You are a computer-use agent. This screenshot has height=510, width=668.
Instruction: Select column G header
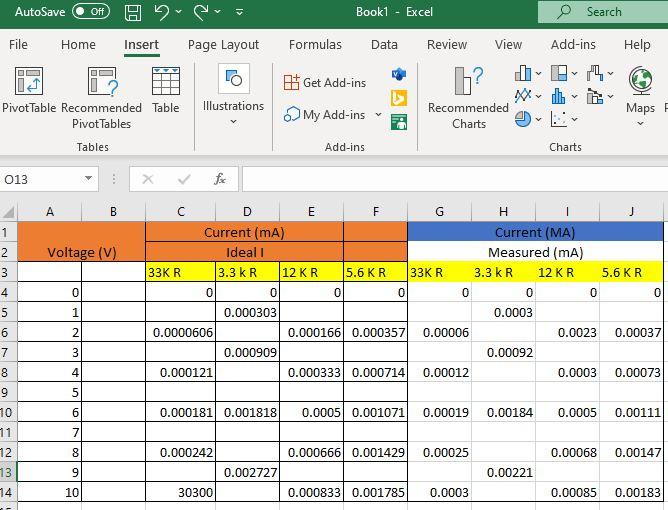coord(439,211)
